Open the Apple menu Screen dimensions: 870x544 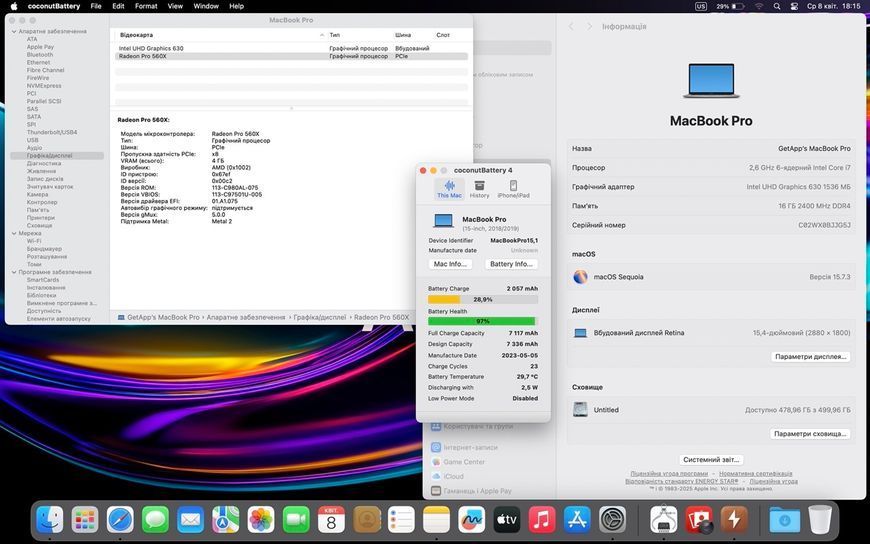coord(14,6)
